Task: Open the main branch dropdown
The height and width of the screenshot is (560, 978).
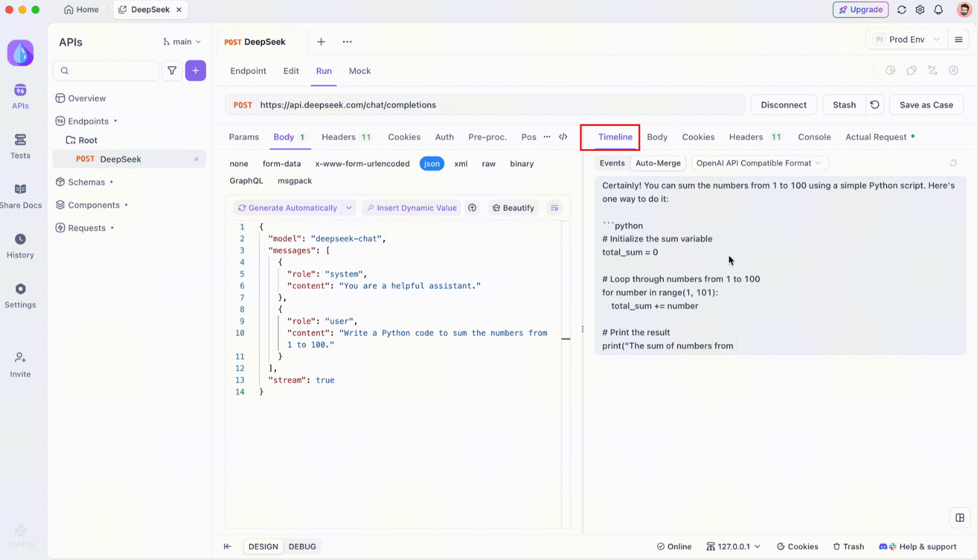Action: coord(182,42)
